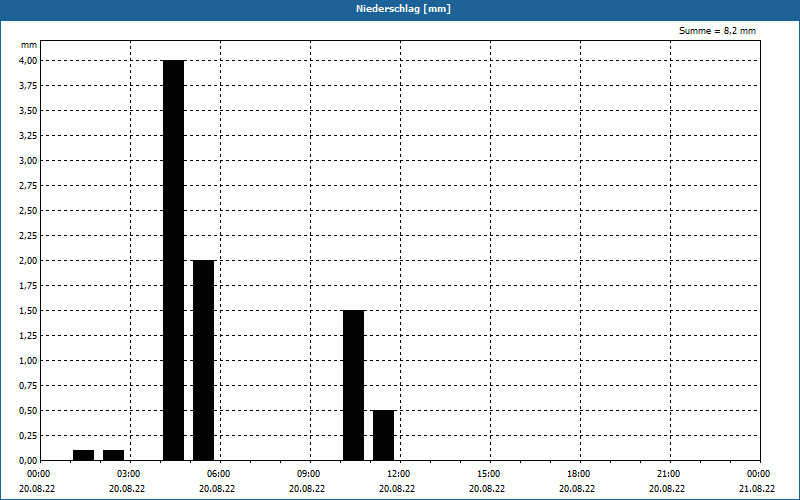This screenshot has width=800, height=500.
Task: Select the 21.08.22 date label
Action: [757, 488]
